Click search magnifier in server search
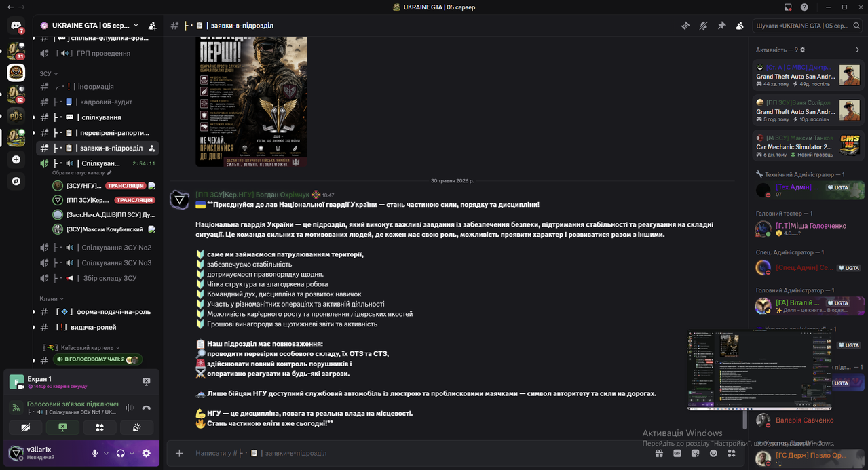Viewport: 868px width, 470px height. point(856,26)
